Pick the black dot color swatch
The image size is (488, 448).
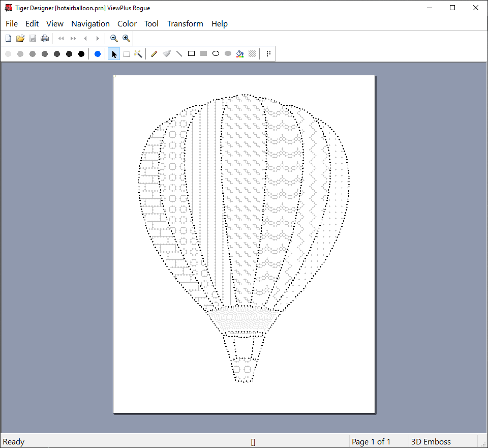click(81, 54)
